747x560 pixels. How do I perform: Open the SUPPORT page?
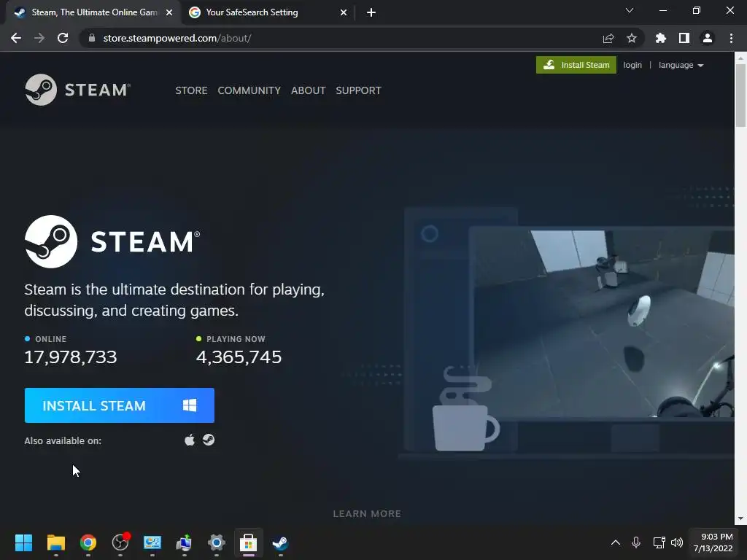[358, 90]
